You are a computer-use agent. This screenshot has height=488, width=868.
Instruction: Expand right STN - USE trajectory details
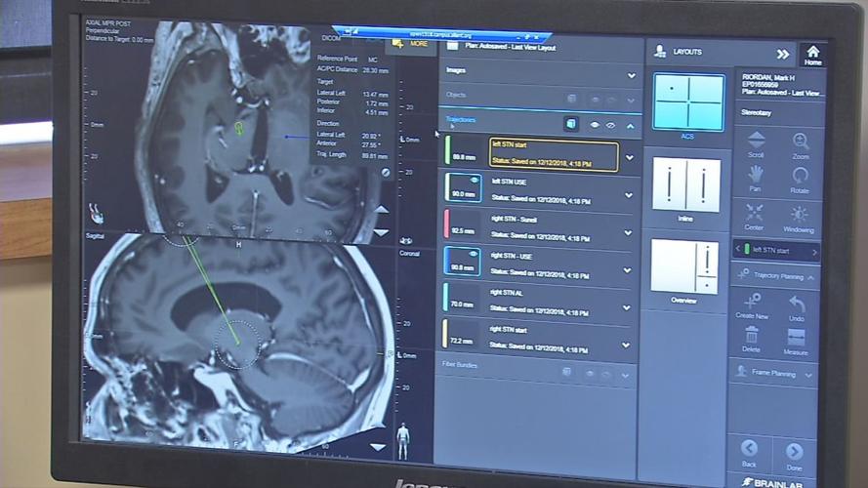(628, 270)
